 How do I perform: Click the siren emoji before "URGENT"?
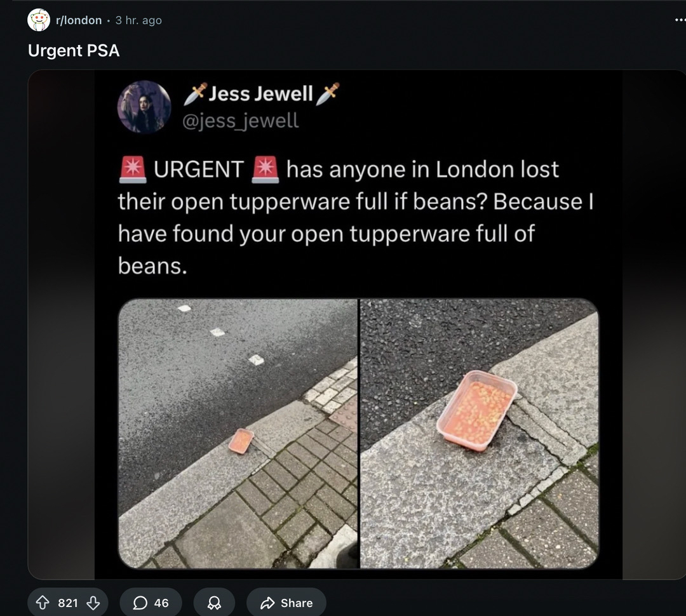[x=132, y=170]
